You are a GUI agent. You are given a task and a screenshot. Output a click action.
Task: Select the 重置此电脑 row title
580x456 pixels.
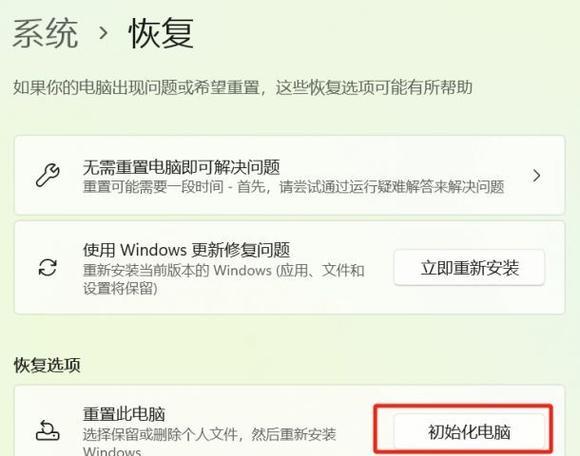point(124,414)
